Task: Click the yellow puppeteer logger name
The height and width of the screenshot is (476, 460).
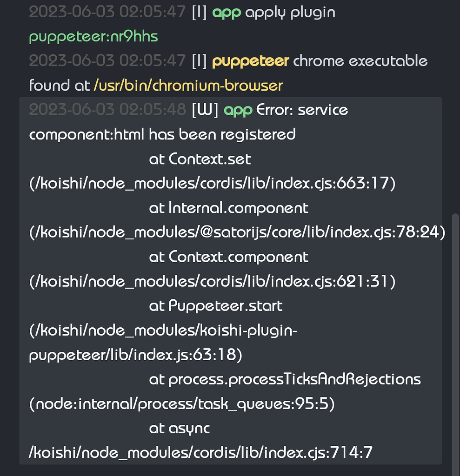Action: pos(251,61)
